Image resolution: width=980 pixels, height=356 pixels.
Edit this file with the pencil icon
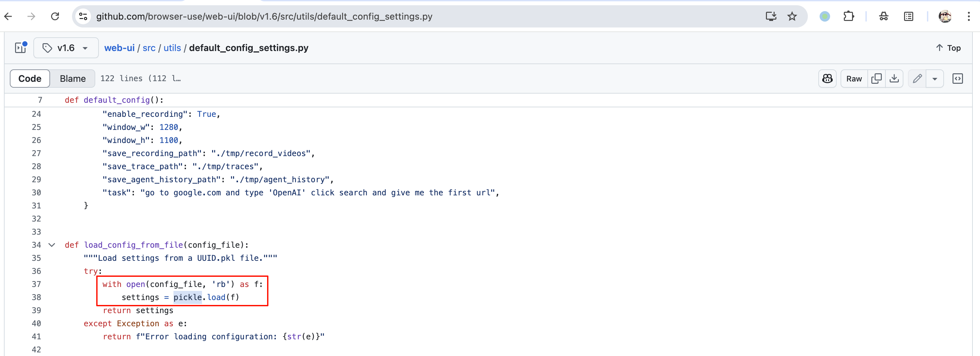(x=917, y=79)
